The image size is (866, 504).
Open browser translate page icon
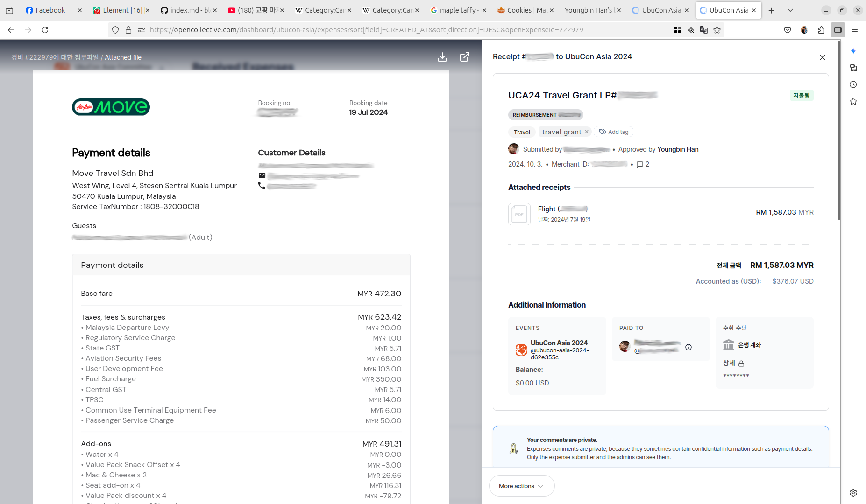(704, 30)
